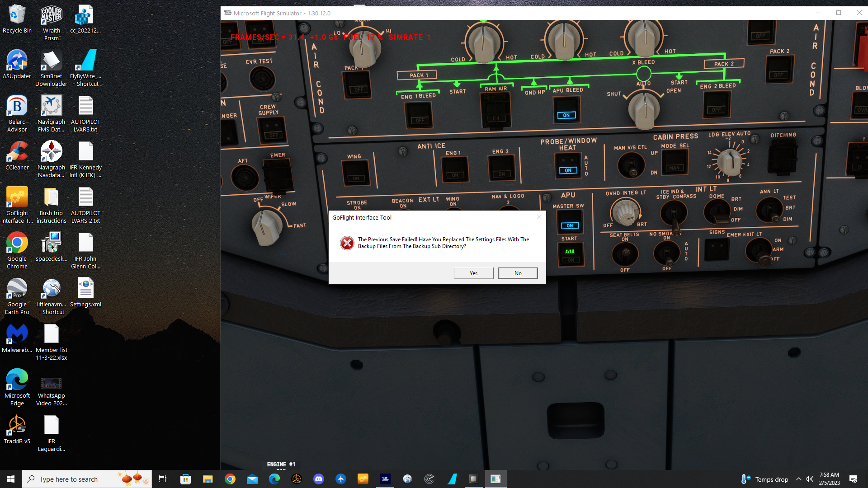Click the DITCHING guarded button
Image resolution: width=868 pixels, height=488 pixels.
point(783,157)
